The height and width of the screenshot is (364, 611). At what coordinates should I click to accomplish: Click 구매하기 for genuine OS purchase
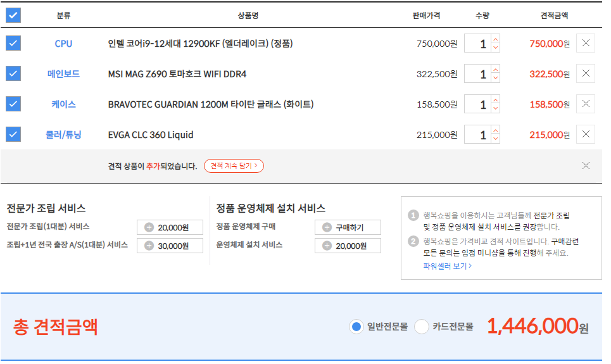tap(348, 227)
